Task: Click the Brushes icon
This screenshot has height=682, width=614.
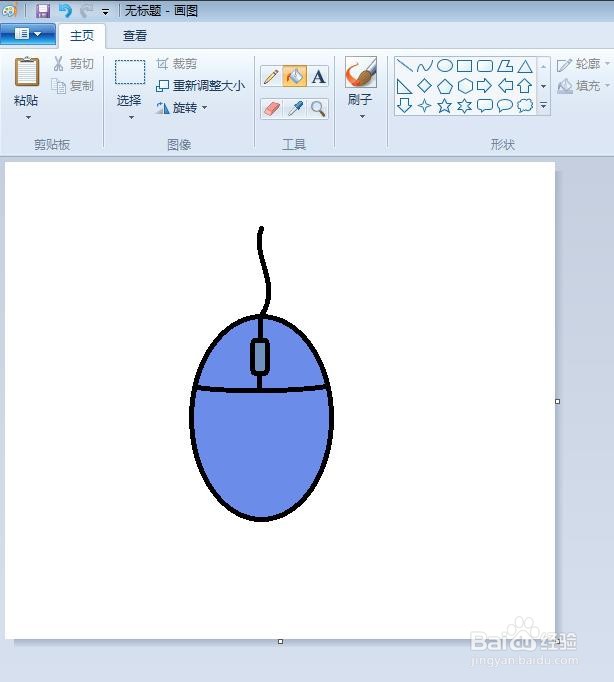Action: coord(360,72)
